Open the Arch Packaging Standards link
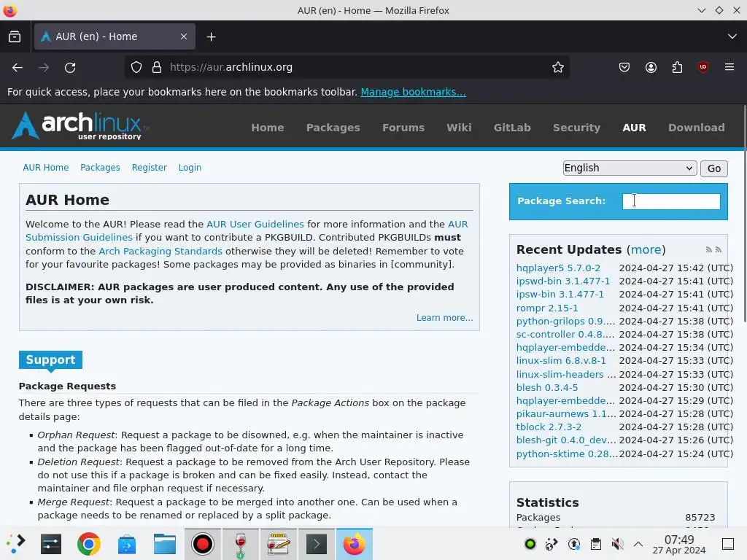747x560 pixels. pos(160,251)
